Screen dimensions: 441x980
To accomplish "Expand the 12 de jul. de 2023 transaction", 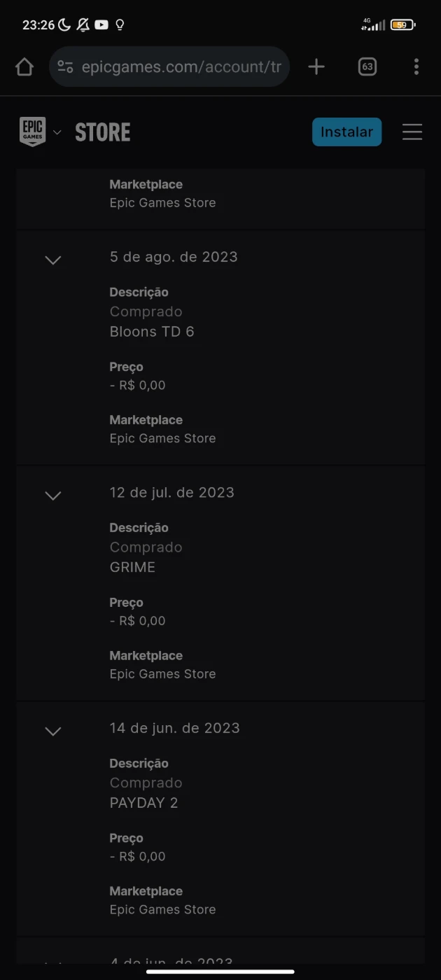I will click(x=53, y=496).
